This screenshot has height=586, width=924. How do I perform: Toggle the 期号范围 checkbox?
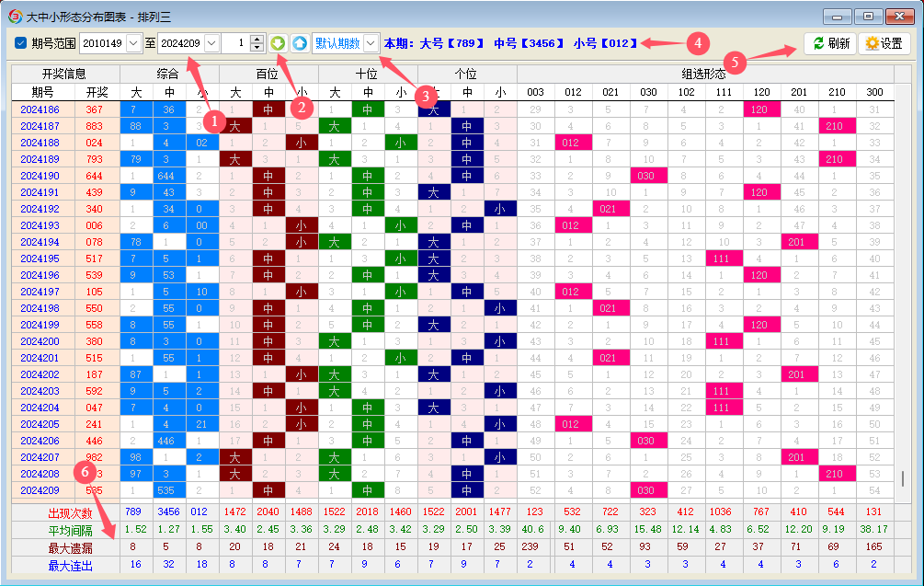20,43
